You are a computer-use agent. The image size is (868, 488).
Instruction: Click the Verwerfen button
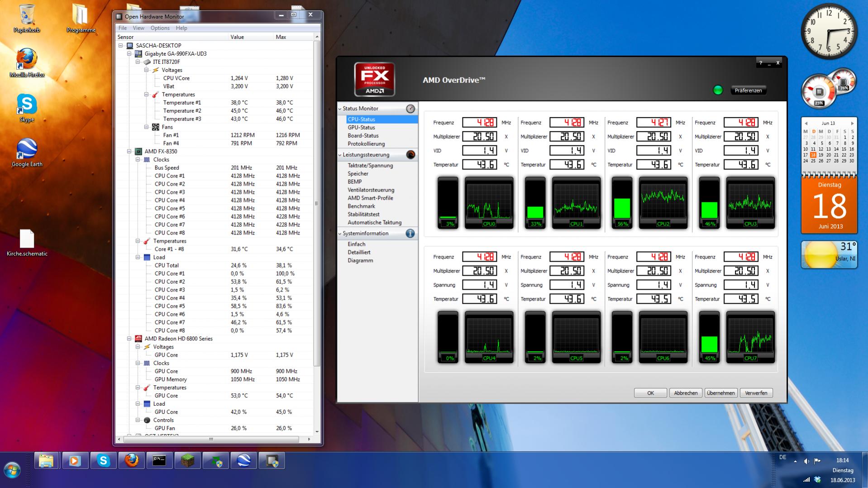[756, 393]
